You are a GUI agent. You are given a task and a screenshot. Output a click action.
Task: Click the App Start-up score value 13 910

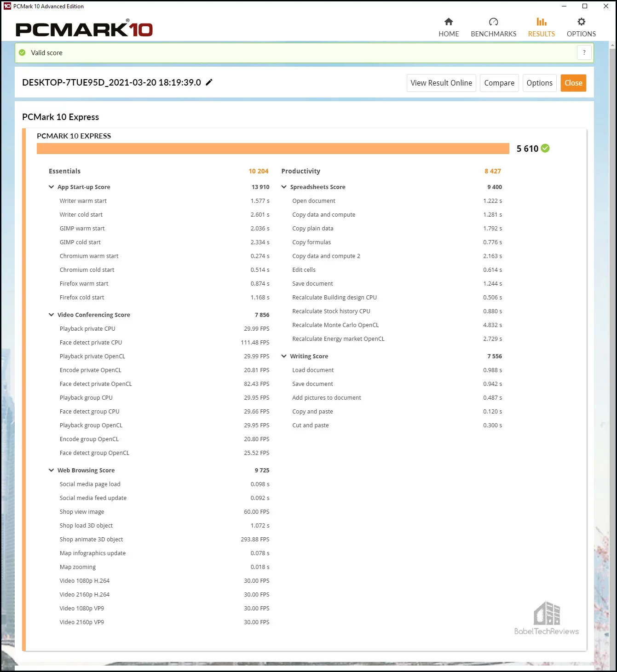(260, 187)
